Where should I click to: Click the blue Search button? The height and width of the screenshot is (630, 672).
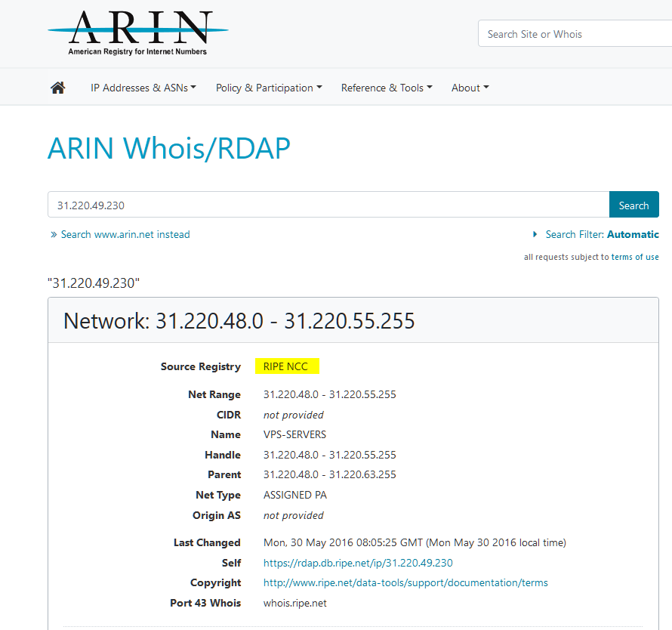[x=633, y=205]
